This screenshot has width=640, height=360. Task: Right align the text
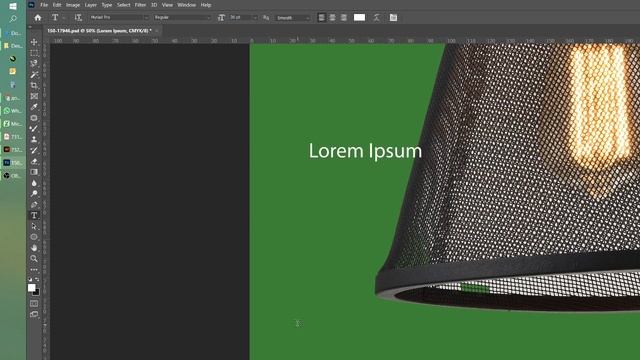[x=344, y=18]
